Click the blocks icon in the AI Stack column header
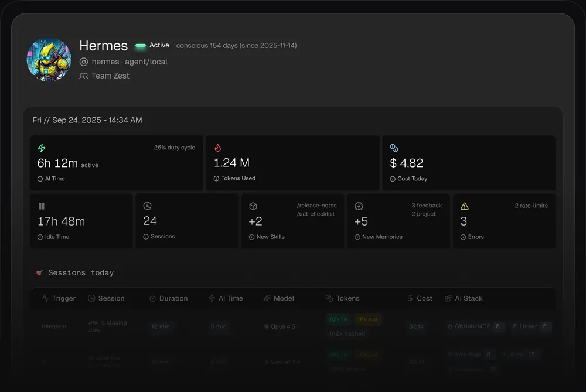The image size is (586, 392). [x=448, y=298]
